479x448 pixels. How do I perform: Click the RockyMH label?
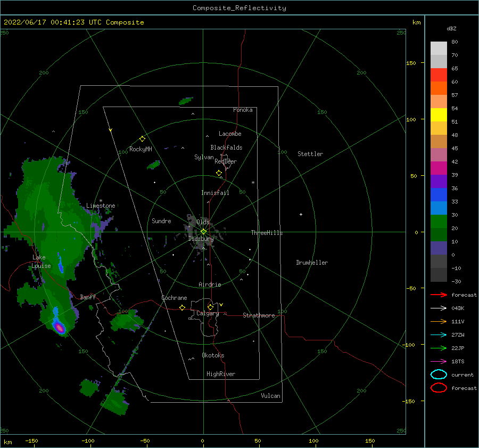(x=141, y=149)
